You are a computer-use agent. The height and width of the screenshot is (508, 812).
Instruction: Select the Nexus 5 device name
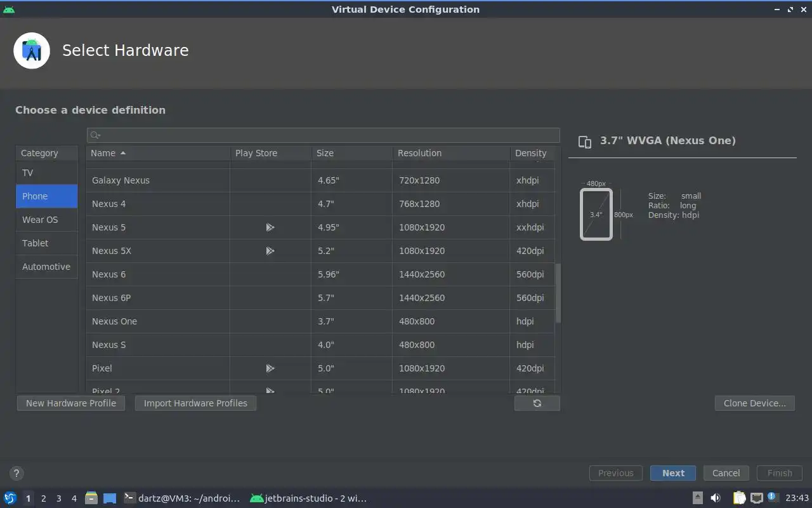[x=108, y=227]
